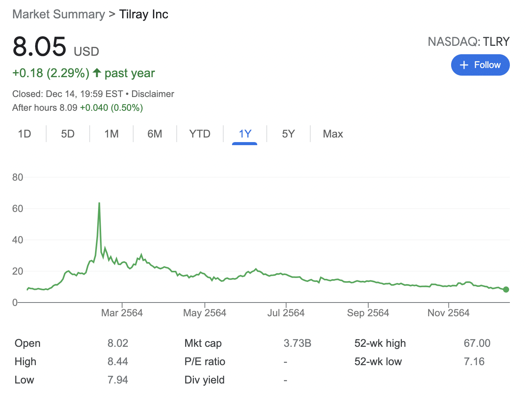Click the Closed: Dec 14, 19:59 EST text
The width and height of the screenshot is (532, 398).
pos(68,94)
